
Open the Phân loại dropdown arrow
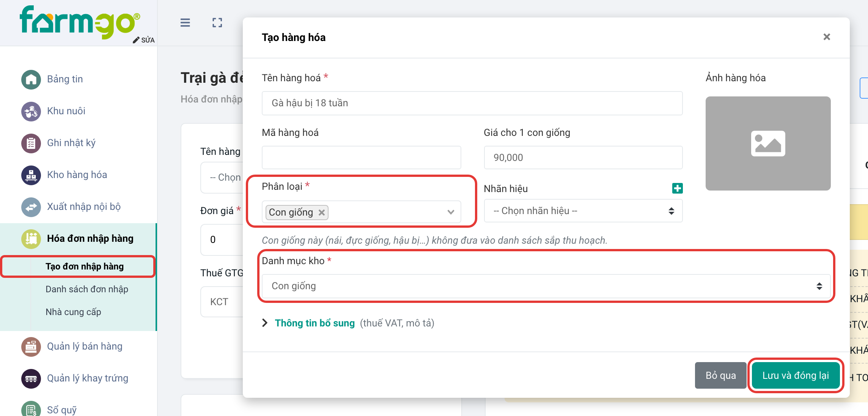click(451, 212)
